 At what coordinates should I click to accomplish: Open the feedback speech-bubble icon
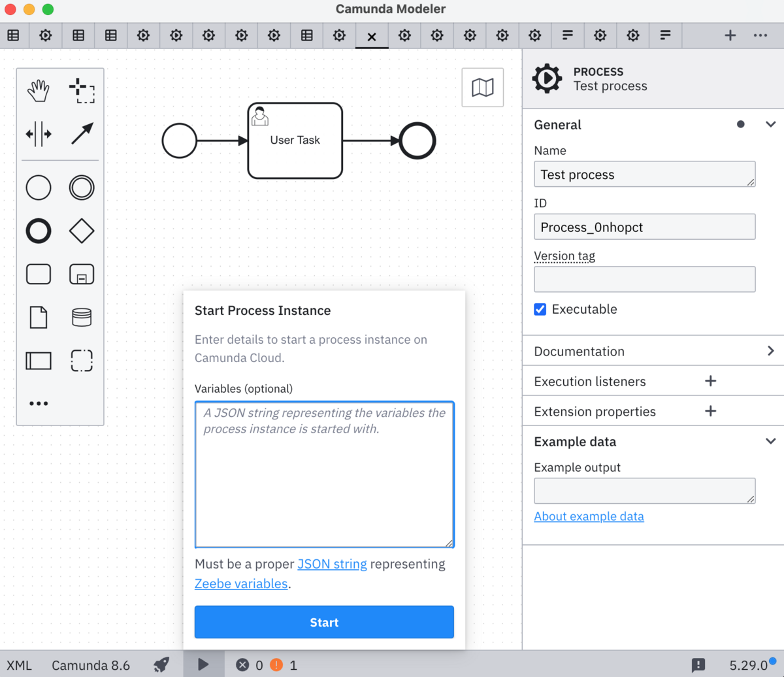click(698, 665)
